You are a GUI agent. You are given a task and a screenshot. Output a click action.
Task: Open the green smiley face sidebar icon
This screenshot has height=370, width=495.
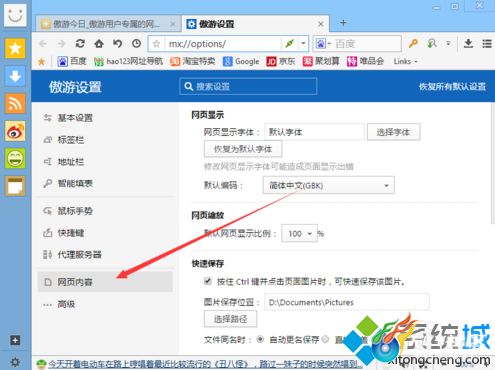(15, 158)
